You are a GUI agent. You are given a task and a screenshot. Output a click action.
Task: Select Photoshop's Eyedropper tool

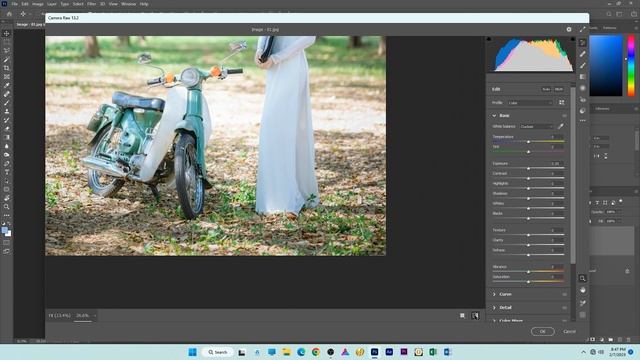coord(7,85)
